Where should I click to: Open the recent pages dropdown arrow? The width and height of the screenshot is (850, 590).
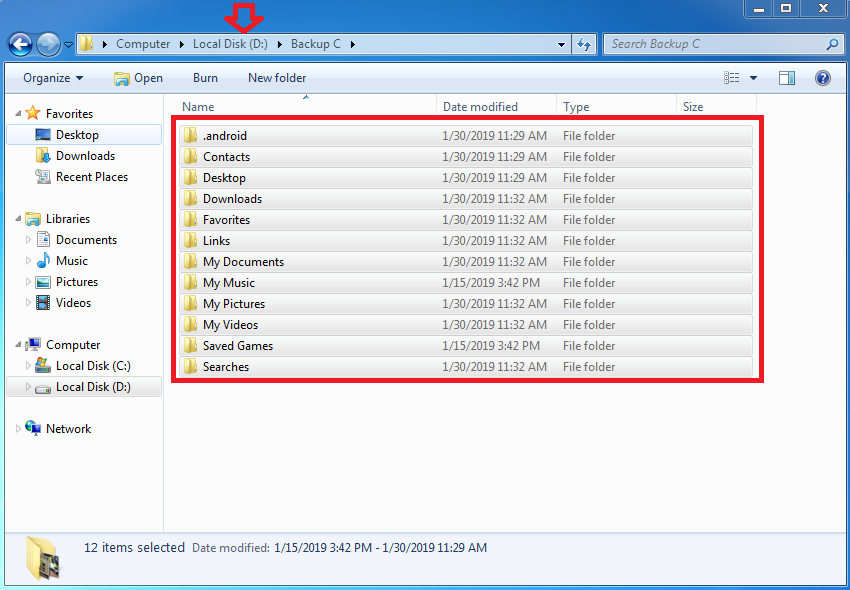click(68, 45)
